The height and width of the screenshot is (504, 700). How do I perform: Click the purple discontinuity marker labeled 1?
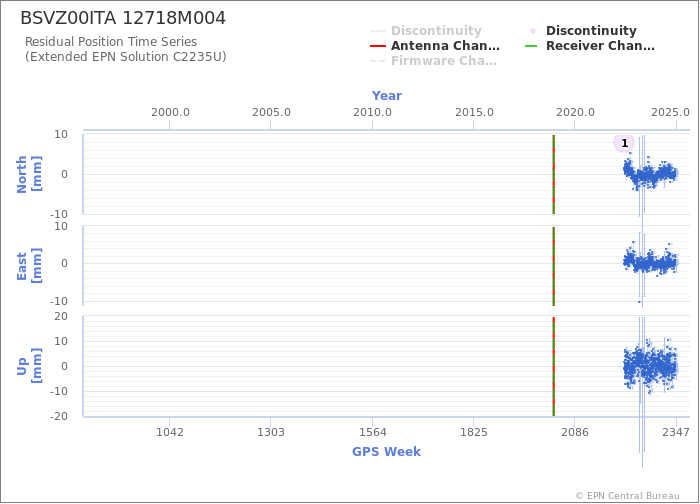tap(624, 143)
